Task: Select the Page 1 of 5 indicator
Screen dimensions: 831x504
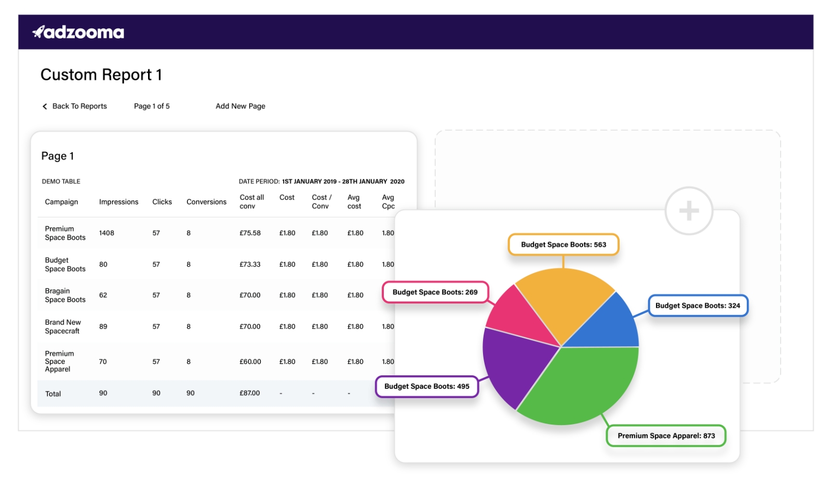Action: point(152,106)
